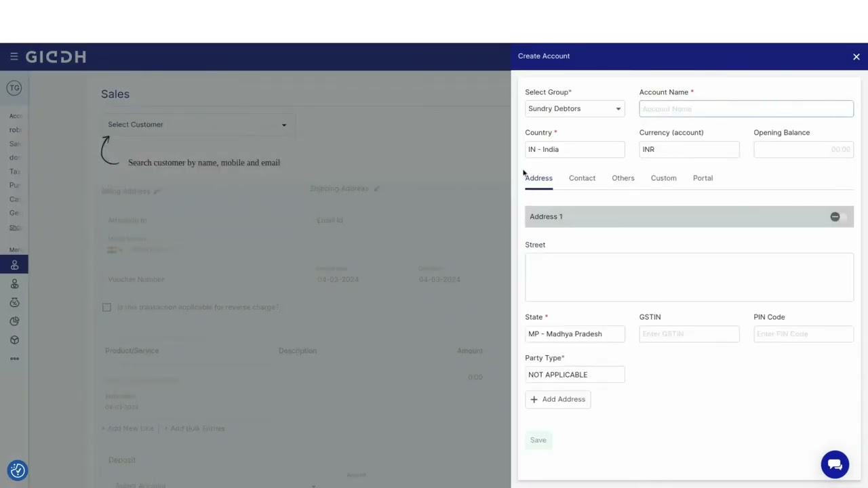The height and width of the screenshot is (488, 868).
Task: Focus the Account Name input field
Action: (746, 108)
